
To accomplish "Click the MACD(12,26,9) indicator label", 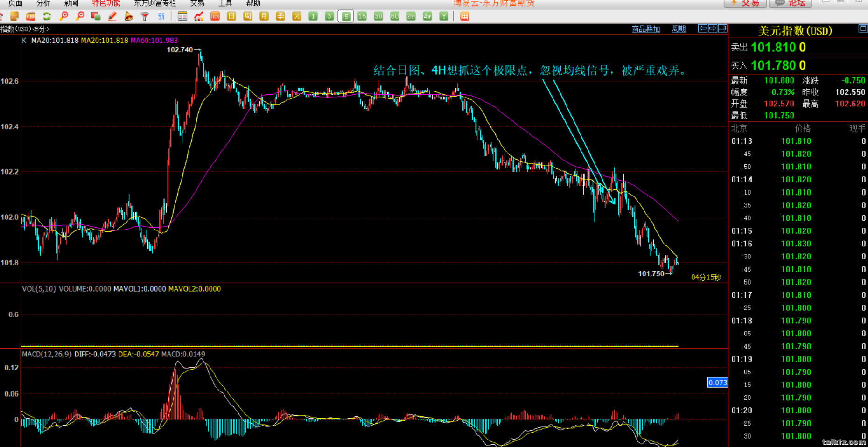I will click(47, 354).
